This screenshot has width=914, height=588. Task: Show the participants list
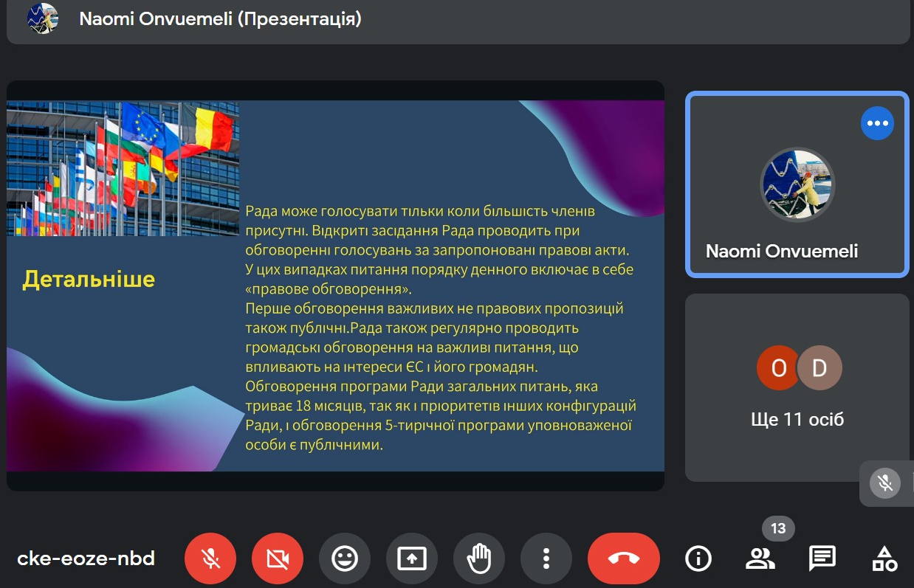tap(760, 558)
